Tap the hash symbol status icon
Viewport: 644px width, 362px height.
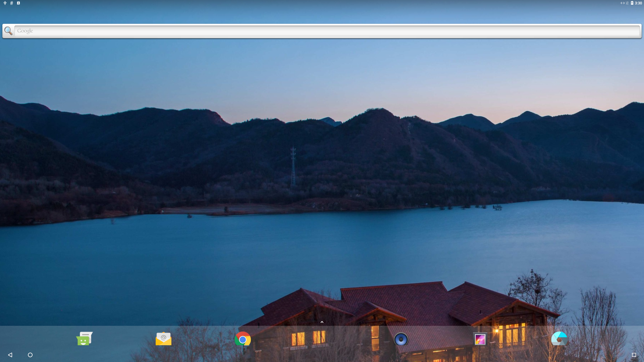pos(12,3)
